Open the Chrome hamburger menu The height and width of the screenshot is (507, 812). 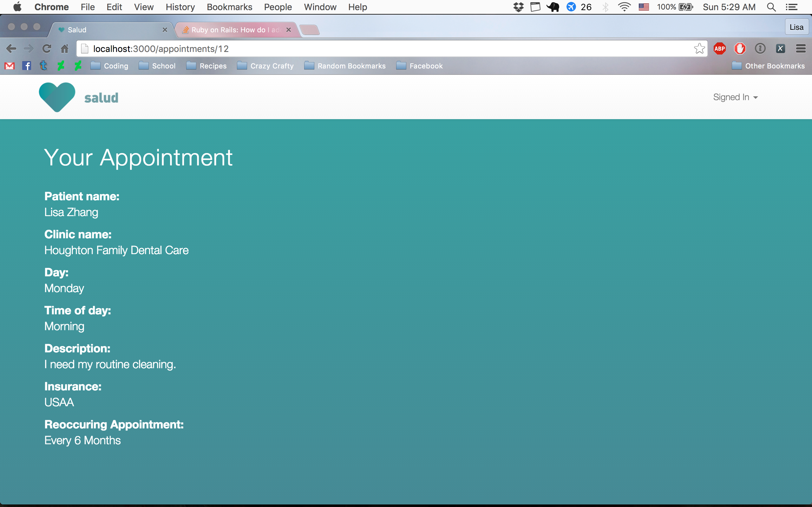pos(801,48)
